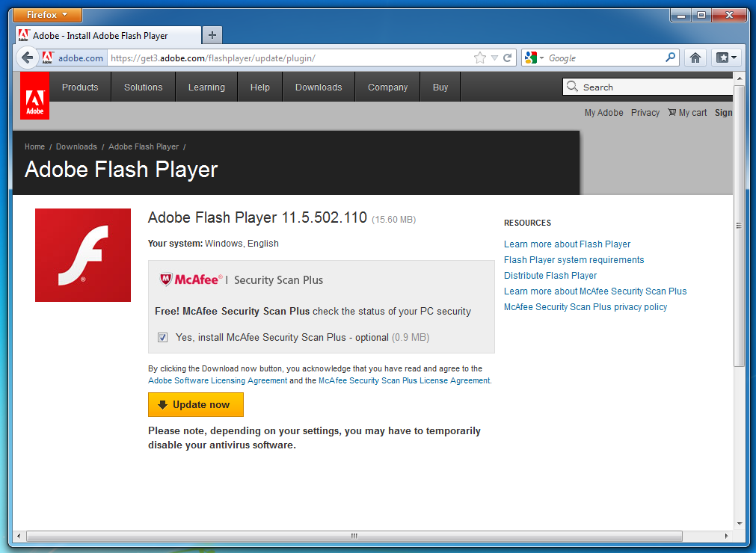This screenshot has width=756, height=553.
Task: Click the vertical scrollbar thumb
Action: pyautogui.click(x=739, y=226)
